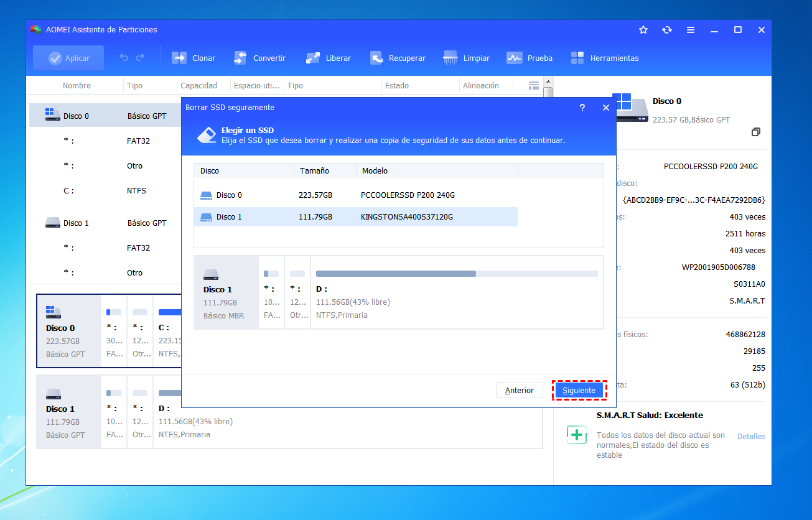Click the 468862128 sectors value
The height and width of the screenshot is (520, 812).
(745, 334)
